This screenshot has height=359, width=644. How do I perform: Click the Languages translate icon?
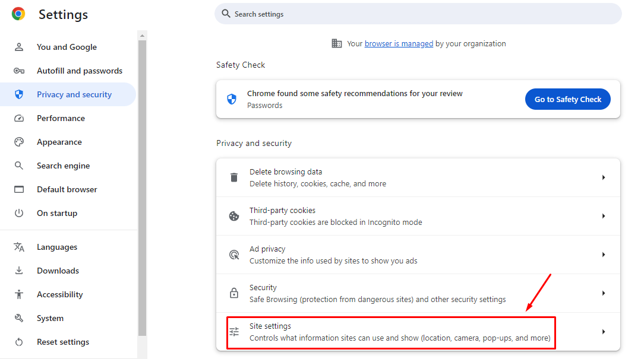[x=19, y=247]
